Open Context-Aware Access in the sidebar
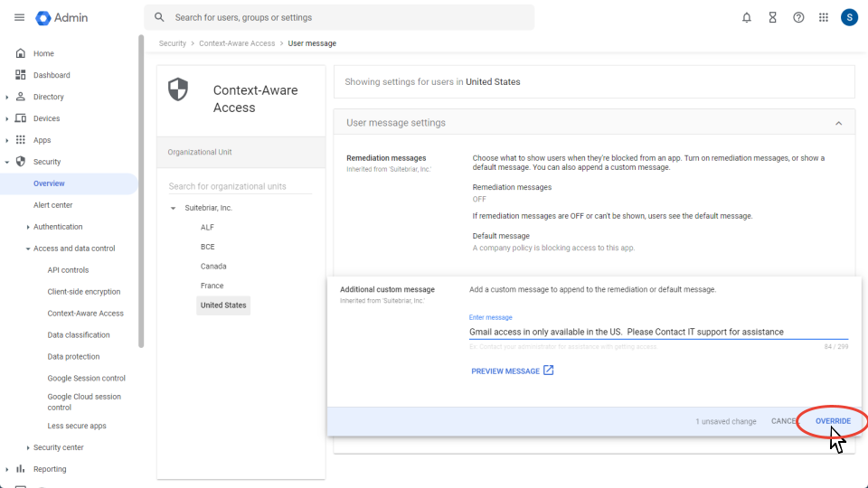The width and height of the screenshot is (868, 488). coord(85,314)
